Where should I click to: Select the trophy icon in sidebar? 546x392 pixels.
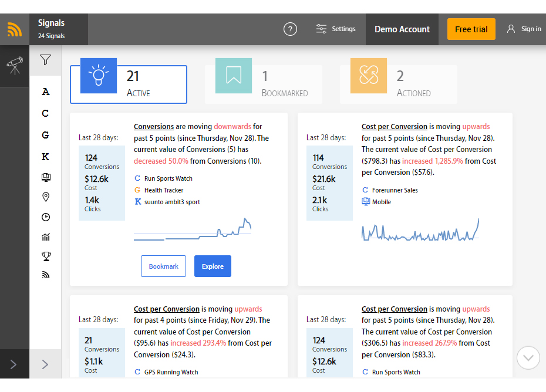(x=46, y=256)
